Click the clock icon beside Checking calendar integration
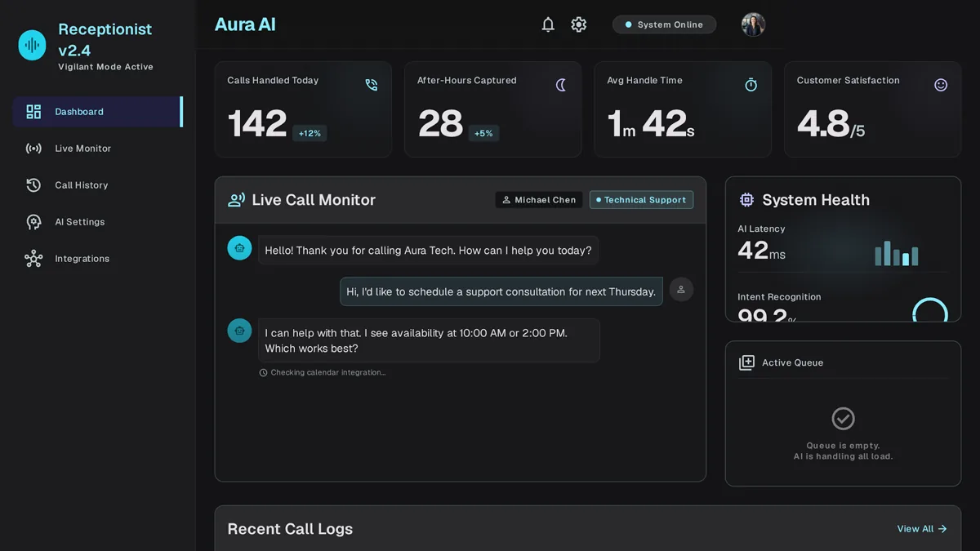Viewport: 980px width, 551px height. 263,373
